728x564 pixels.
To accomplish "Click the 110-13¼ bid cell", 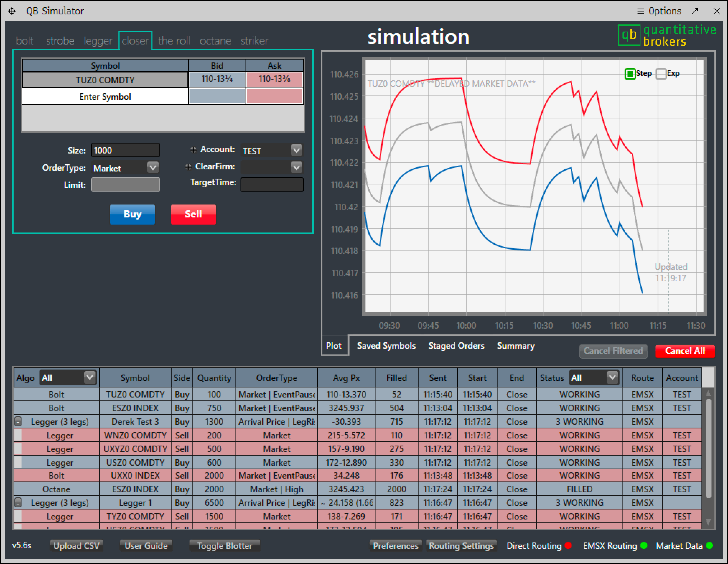I will [217, 79].
